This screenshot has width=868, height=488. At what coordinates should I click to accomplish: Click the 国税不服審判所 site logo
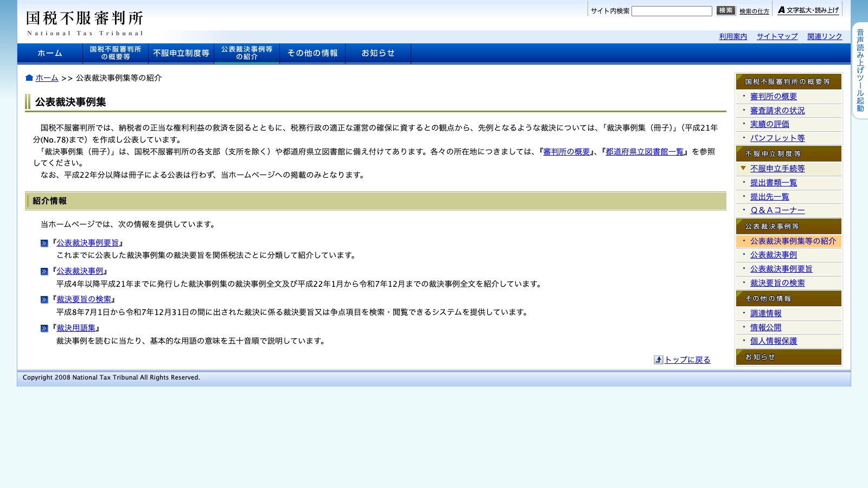click(85, 23)
